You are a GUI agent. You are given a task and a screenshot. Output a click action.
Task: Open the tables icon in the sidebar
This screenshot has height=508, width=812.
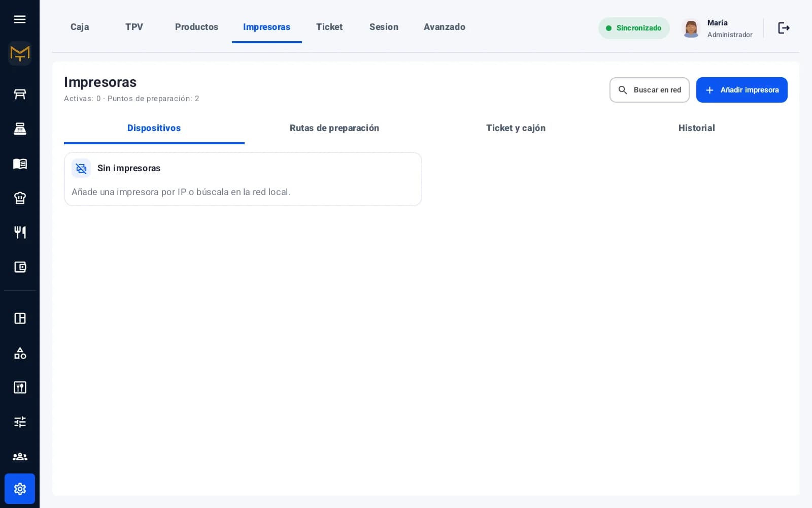pyautogui.click(x=20, y=94)
